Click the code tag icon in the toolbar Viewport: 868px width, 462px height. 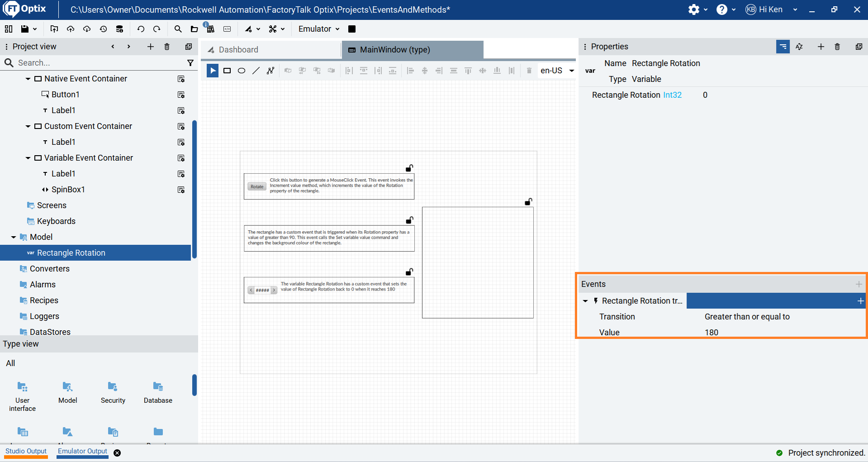coord(227,29)
